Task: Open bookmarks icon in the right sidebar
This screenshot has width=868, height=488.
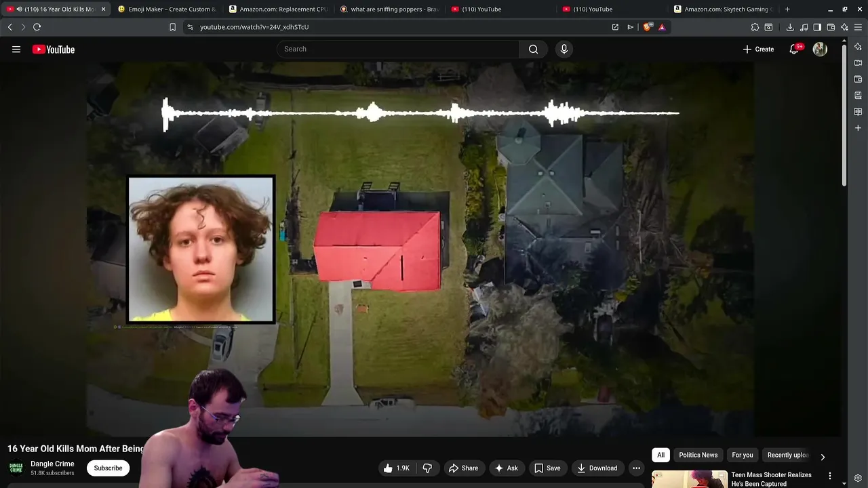Action: [x=858, y=96]
